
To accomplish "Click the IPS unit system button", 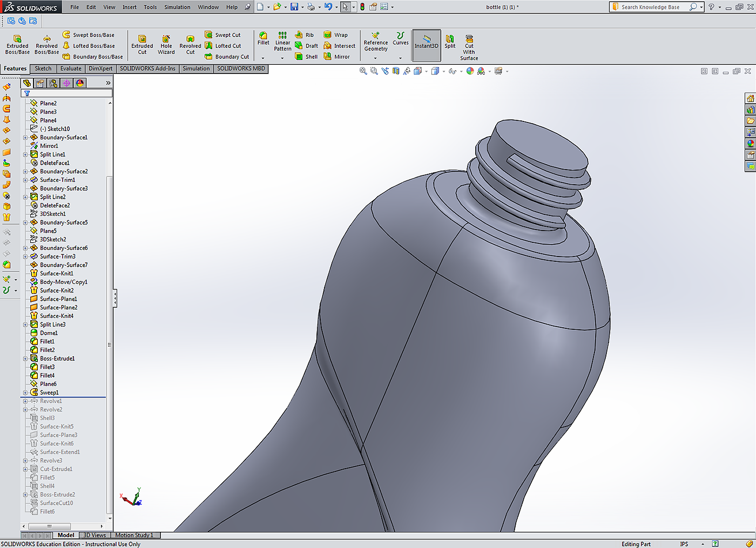I will (x=684, y=544).
